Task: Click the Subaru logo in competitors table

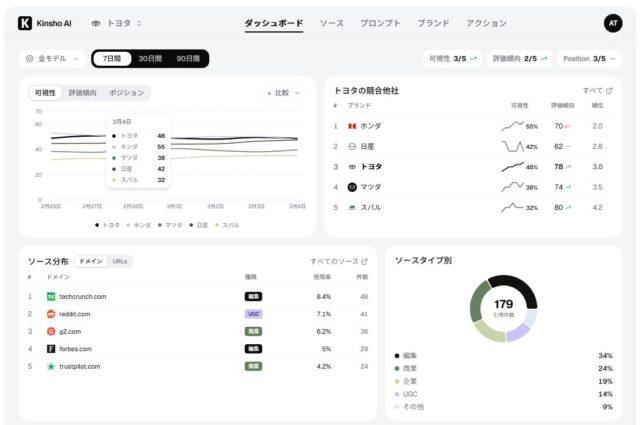Action: [x=352, y=207]
